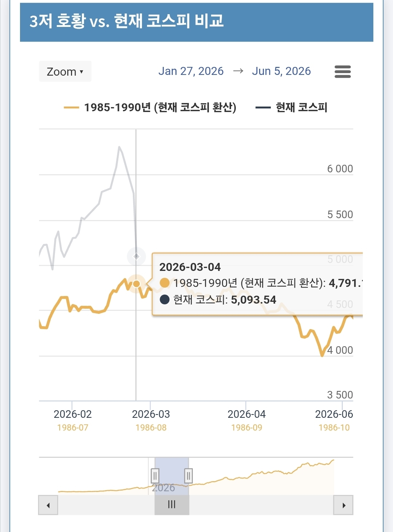The height and width of the screenshot is (532, 393).
Task: Click scrollbar track right of the thumb
Action: tap(261, 505)
